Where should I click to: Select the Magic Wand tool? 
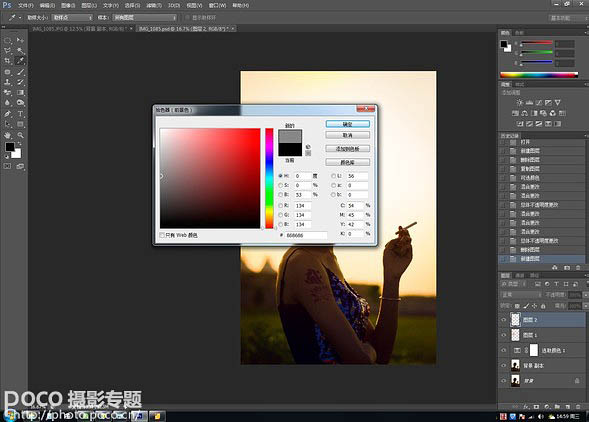[x=20, y=50]
